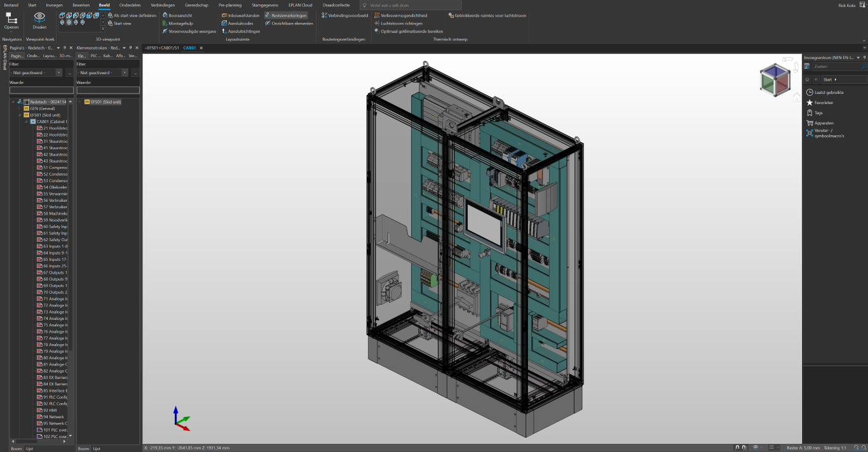Image resolution: width=868 pixels, height=452 pixels.
Task: Switch to the 3D-m... navigator tab
Action: (65, 56)
